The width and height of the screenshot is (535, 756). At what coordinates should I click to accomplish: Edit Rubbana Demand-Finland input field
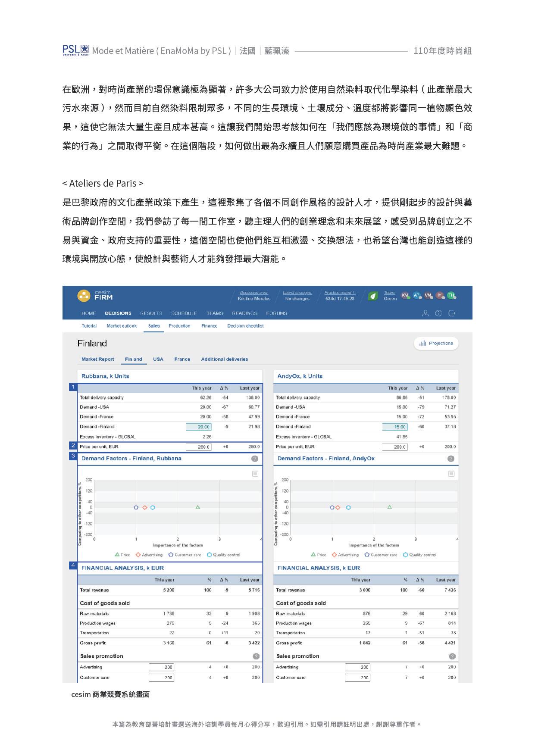pos(199,427)
